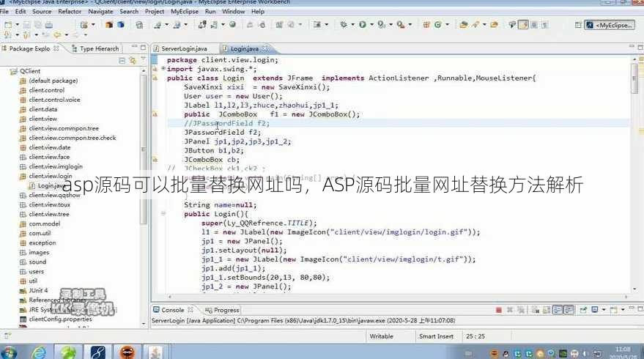Close the Console view tab
Screen dimensions: 644x359
pyautogui.click(x=190, y=310)
